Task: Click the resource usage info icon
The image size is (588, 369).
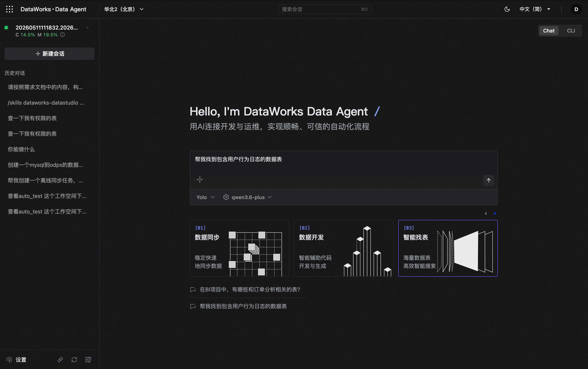Action: (x=62, y=35)
